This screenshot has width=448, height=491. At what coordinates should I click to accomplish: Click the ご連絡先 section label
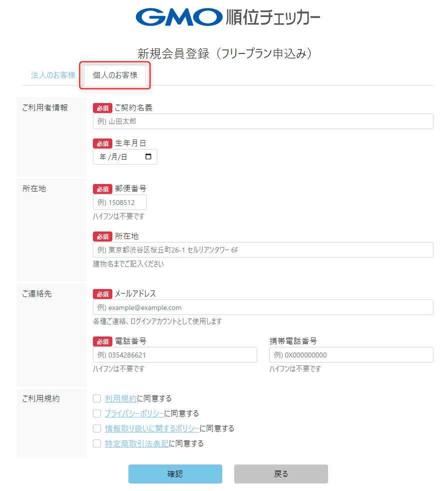37,293
